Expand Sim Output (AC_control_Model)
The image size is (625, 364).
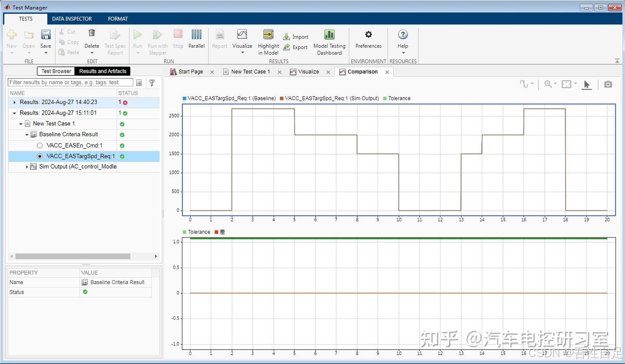(x=27, y=167)
